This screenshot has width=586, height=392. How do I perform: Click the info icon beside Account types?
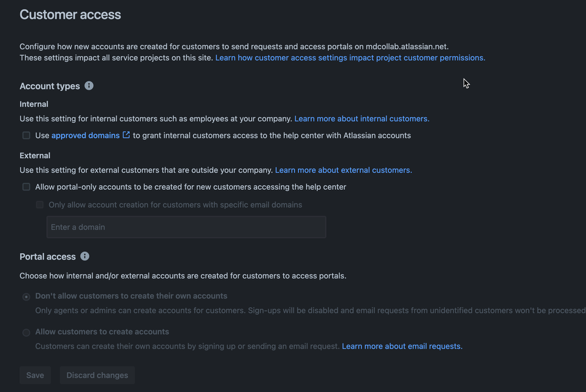pyautogui.click(x=89, y=86)
